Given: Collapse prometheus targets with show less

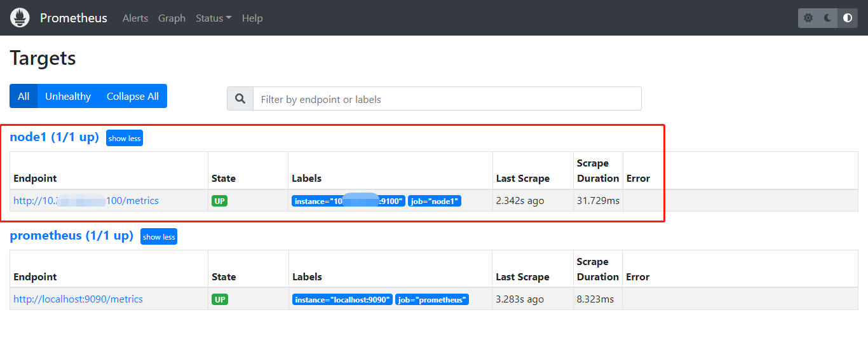Looking at the screenshot, I should tap(159, 236).
